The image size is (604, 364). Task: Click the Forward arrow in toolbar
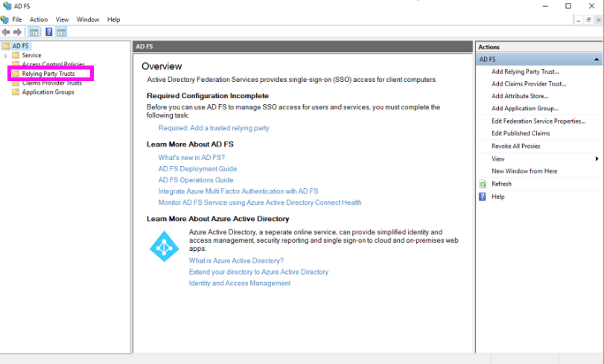point(17,32)
